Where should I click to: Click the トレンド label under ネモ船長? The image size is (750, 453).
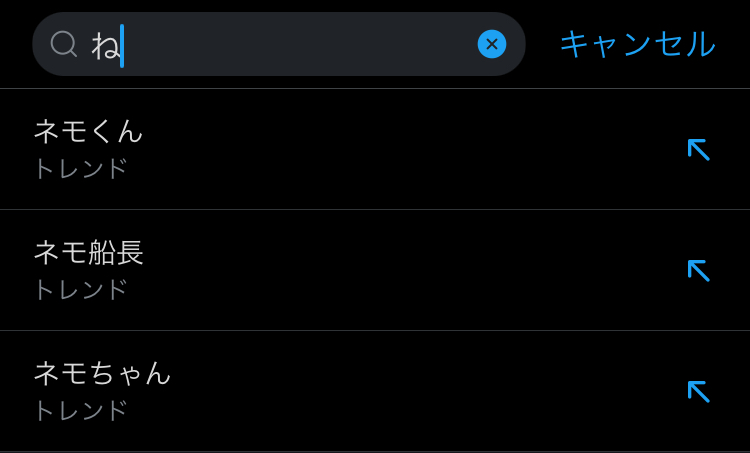coord(81,290)
